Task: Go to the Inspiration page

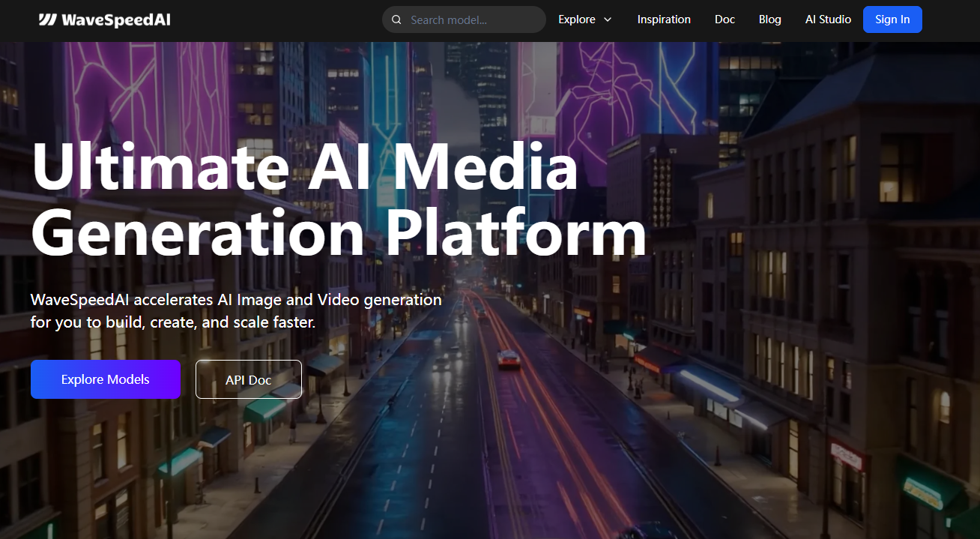Action: click(664, 19)
